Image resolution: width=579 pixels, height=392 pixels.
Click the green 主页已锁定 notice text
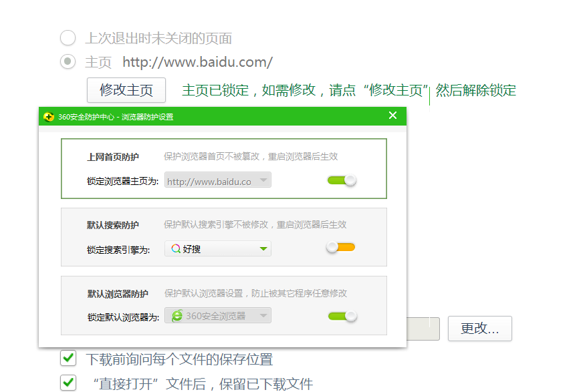point(348,90)
